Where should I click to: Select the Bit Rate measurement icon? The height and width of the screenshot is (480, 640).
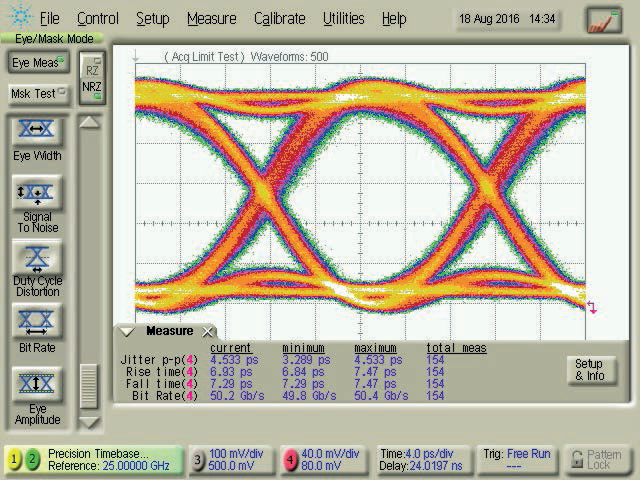point(37,322)
